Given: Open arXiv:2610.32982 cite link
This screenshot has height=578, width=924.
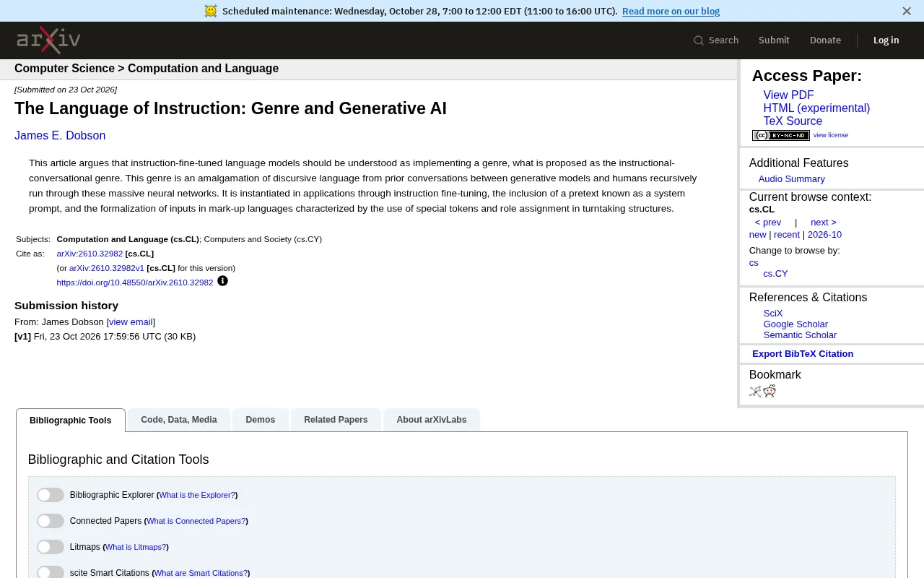Looking at the screenshot, I should [90, 254].
